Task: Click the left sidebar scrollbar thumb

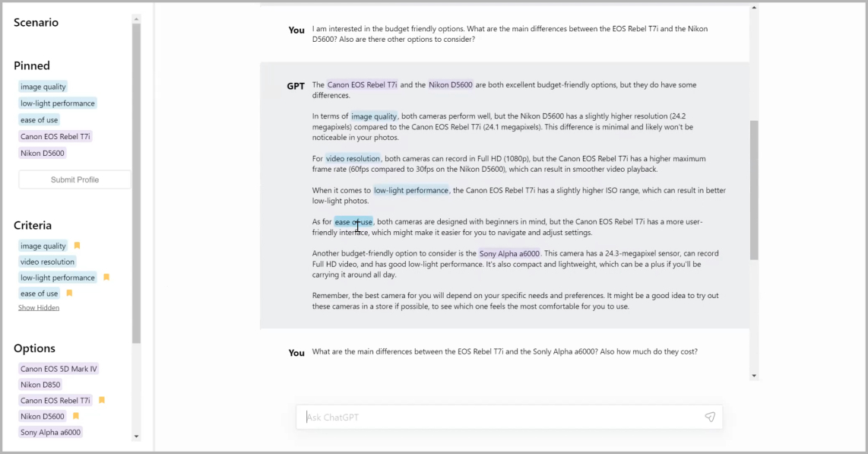Action: [136, 183]
